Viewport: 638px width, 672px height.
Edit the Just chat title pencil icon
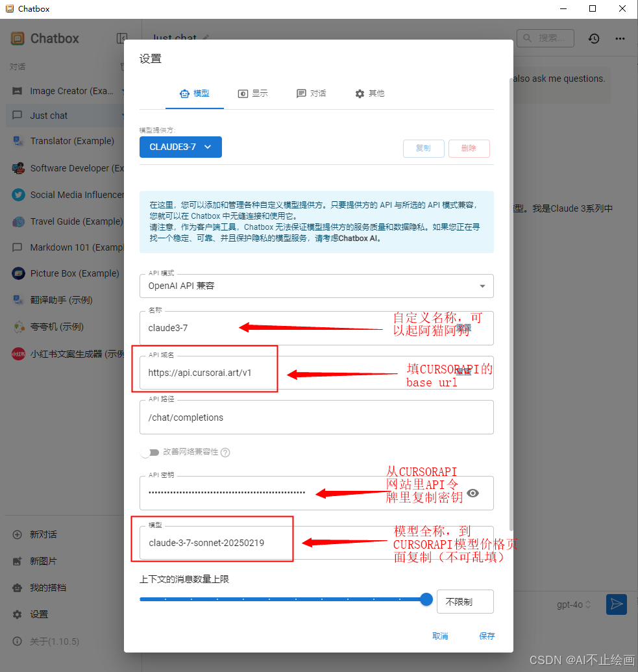[206, 38]
